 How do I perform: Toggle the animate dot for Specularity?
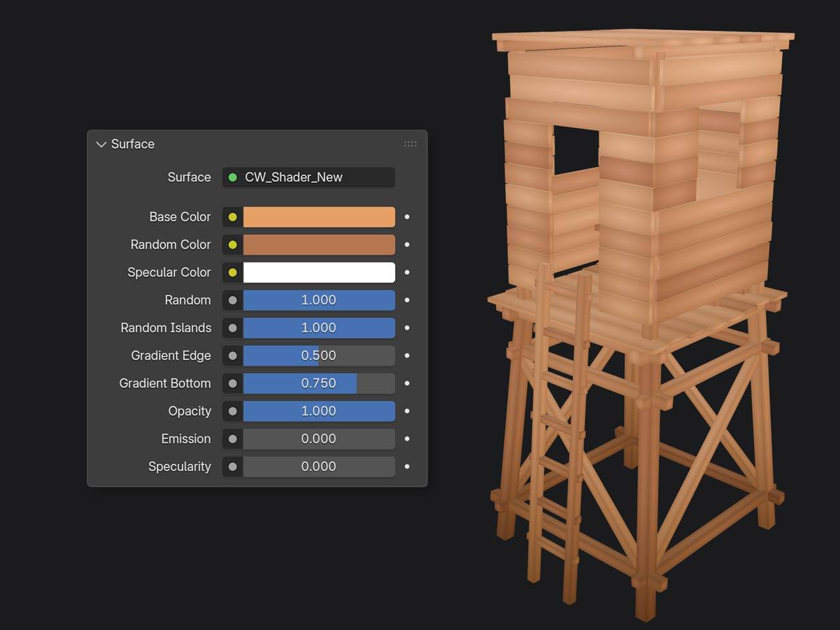click(407, 467)
